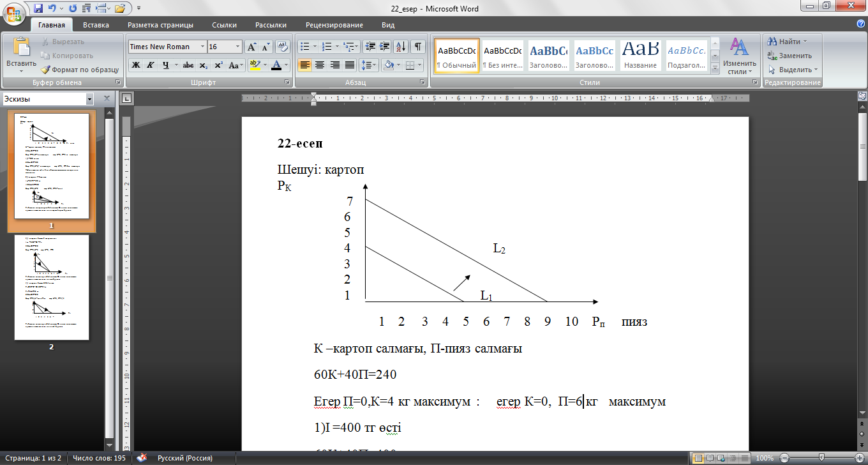
Task: Select the Обычный style
Action: (457, 56)
